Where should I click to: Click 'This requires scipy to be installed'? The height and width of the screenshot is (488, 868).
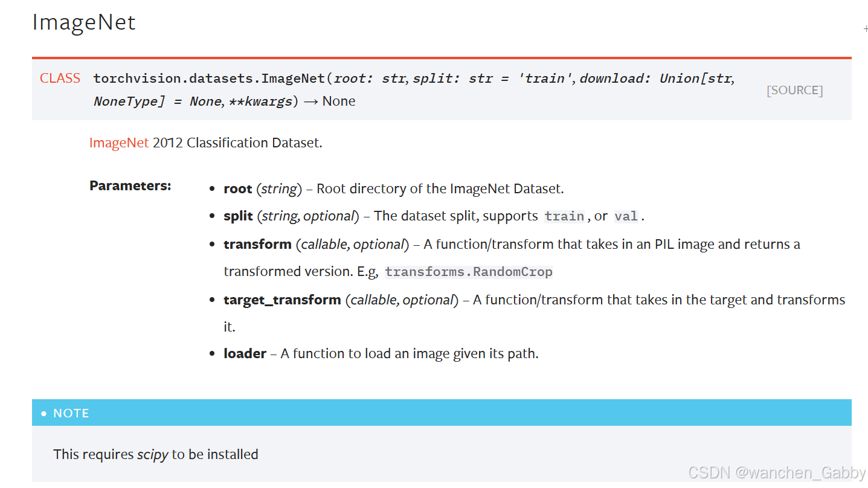pyautogui.click(x=156, y=454)
